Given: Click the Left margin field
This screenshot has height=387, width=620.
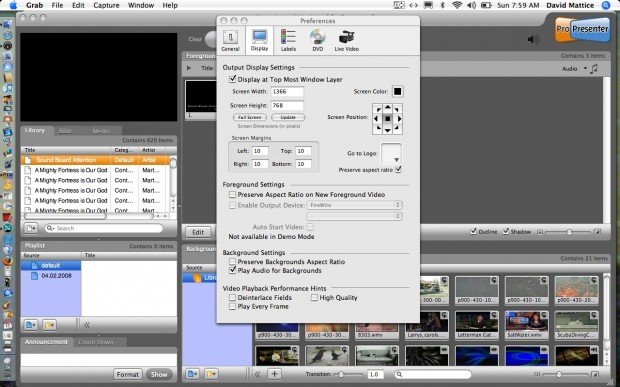Looking at the screenshot, I should pos(260,151).
